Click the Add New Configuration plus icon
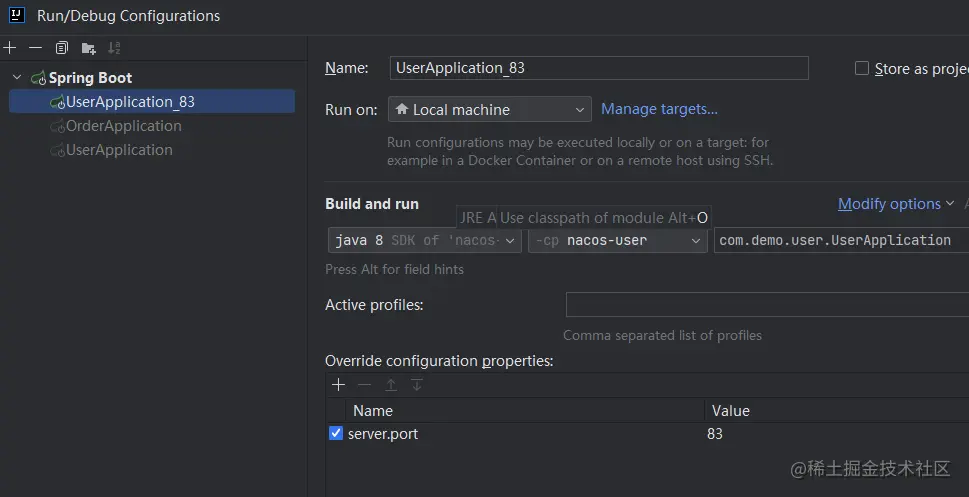 [x=10, y=48]
